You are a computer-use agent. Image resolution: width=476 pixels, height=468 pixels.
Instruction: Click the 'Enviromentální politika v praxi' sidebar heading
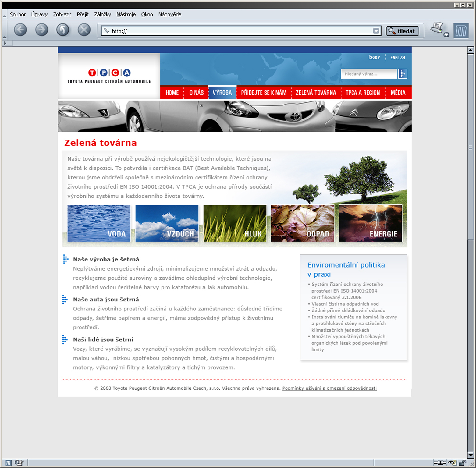pos(346,270)
